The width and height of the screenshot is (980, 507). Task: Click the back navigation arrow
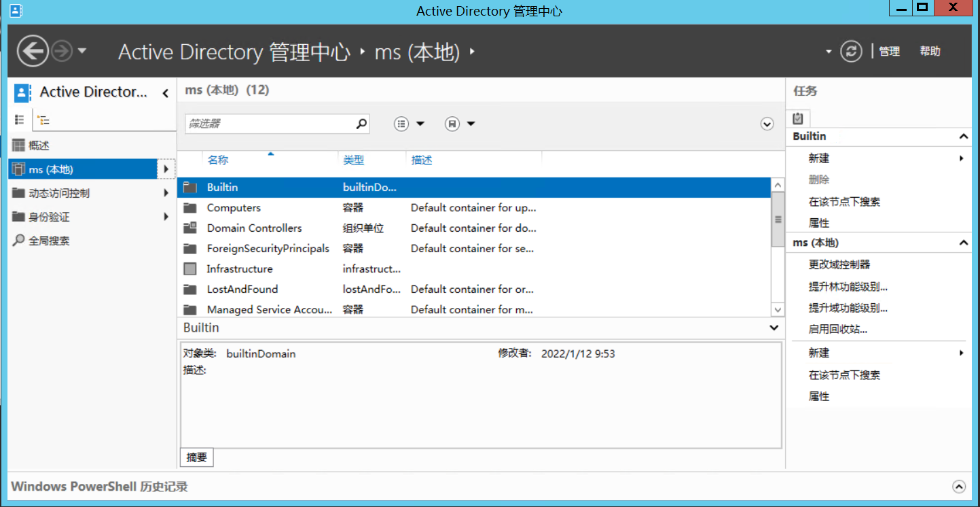pyautogui.click(x=33, y=51)
